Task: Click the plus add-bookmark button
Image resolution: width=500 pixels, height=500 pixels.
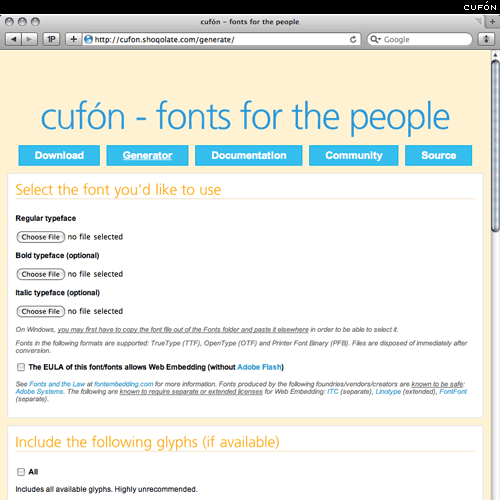Action: click(x=74, y=39)
